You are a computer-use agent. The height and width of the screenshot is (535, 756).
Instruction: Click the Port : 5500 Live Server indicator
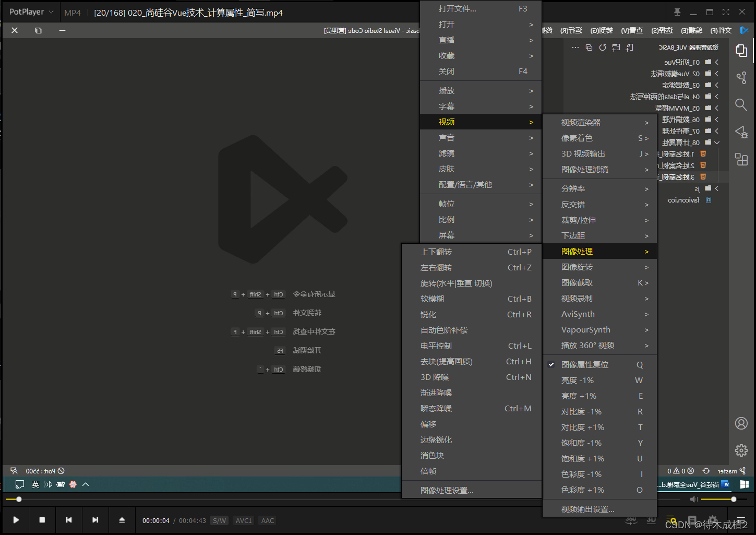tap(45, 471)
